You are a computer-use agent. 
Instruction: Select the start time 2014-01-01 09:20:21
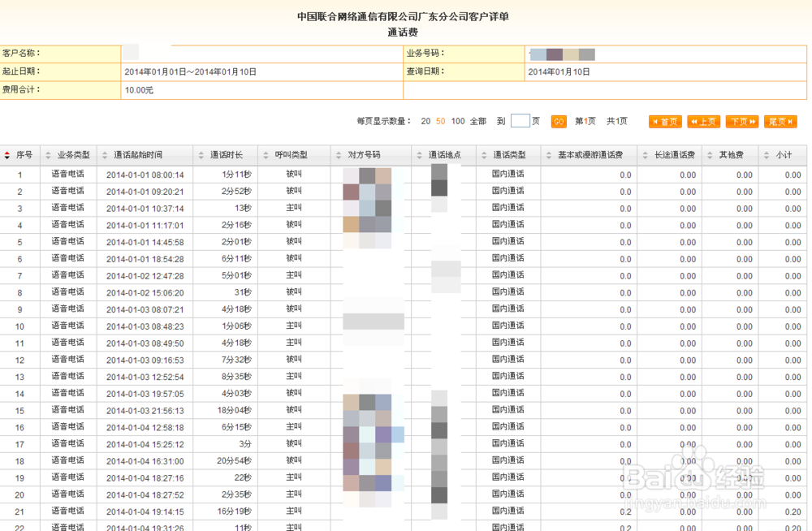click(x=145, y=192)
